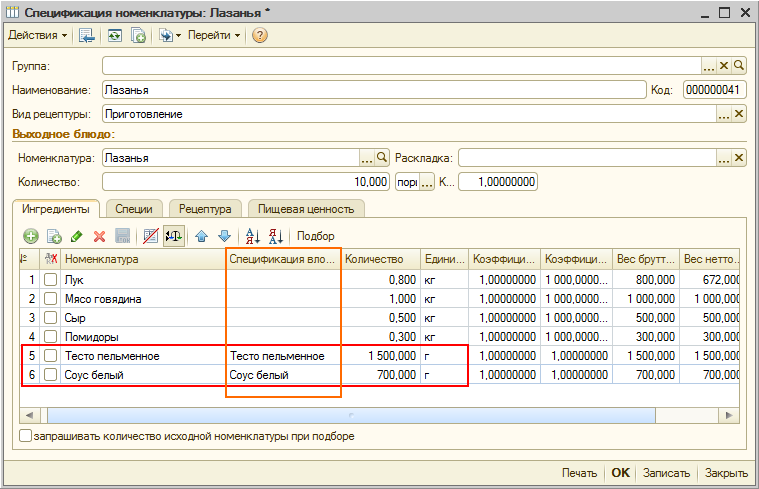Screen dimensions: 759x489
Task: Click the green Add ingredient row icon
Action: pos(31,236)
